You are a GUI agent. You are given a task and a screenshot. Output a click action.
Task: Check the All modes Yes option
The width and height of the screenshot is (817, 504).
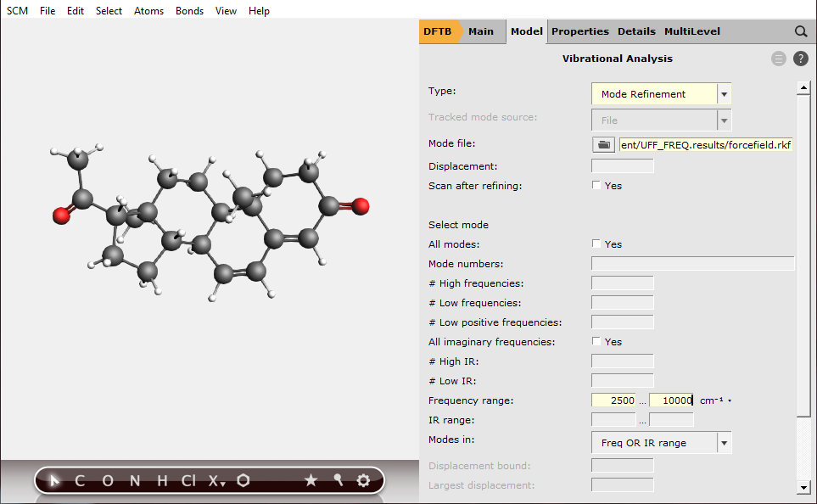(x=596, y=244)
